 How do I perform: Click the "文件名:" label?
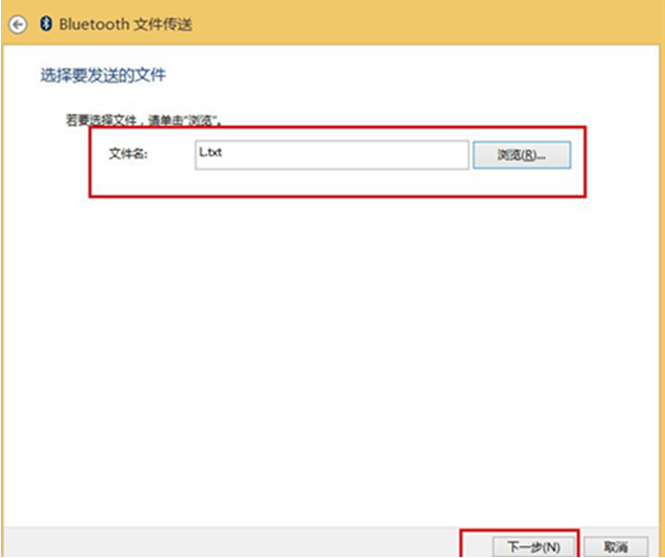[x=128, y=154]
